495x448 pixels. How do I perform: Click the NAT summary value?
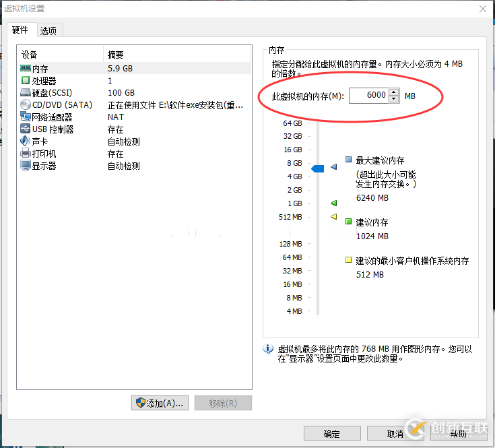pos(116,117)
